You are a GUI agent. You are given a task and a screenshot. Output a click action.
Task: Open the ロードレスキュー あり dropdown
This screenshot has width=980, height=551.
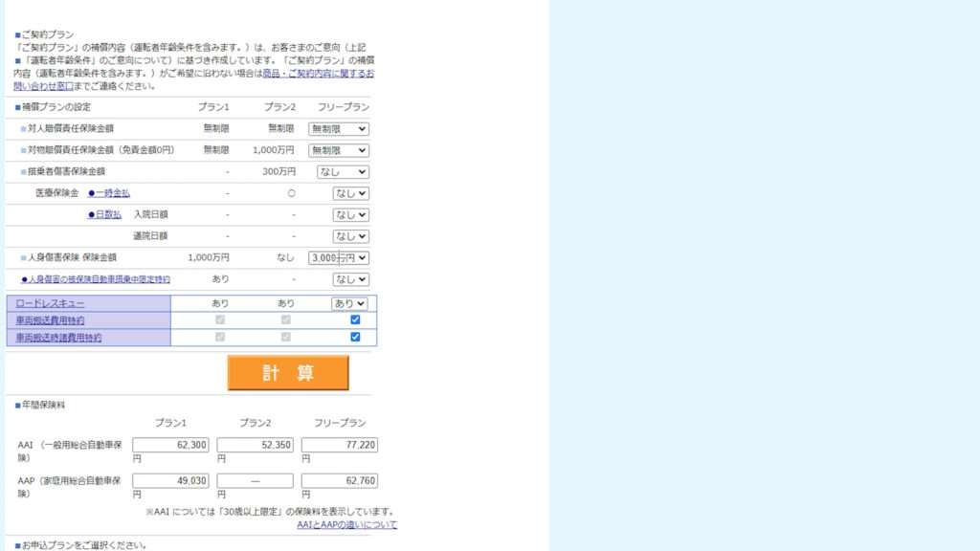[x=349, y=303]
